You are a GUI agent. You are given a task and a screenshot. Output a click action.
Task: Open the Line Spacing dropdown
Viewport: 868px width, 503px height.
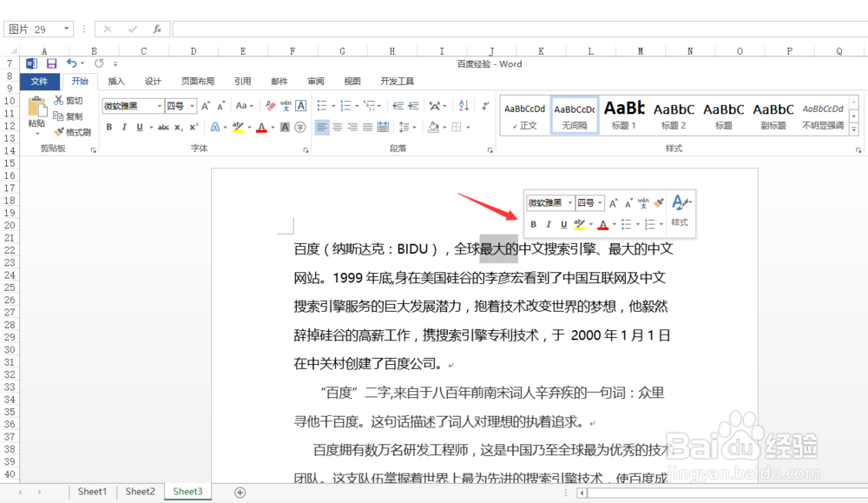click(407, 128)
